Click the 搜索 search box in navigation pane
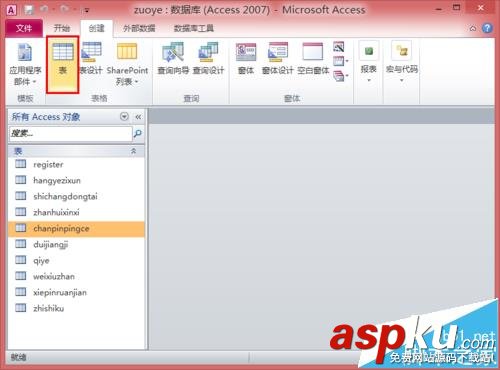 70,134
